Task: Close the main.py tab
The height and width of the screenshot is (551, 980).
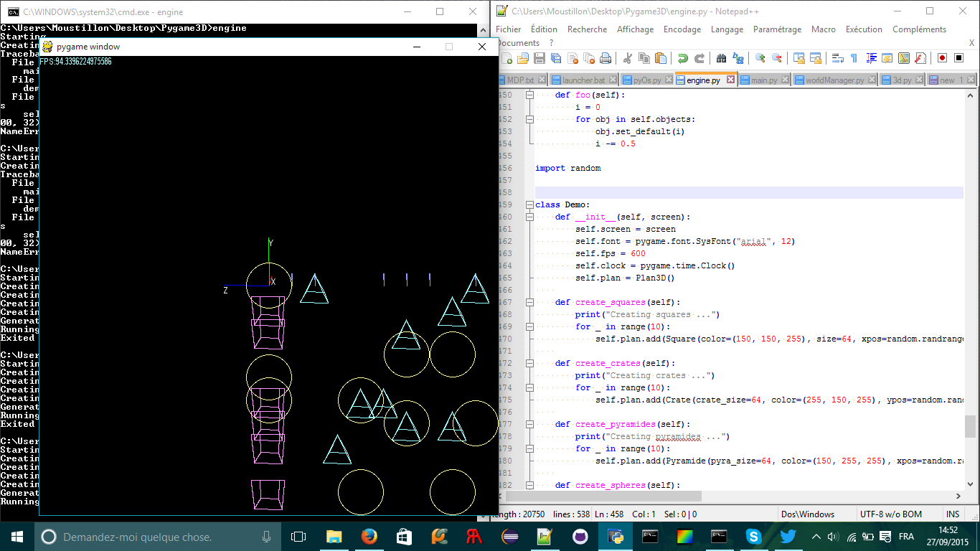Action: coord(786,80)
